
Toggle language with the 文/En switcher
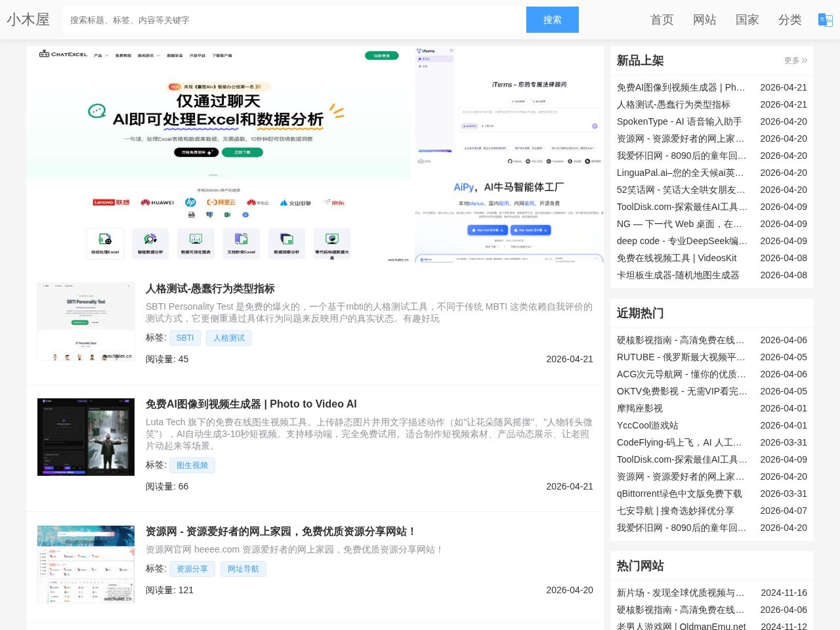click(x=824, y=20)
